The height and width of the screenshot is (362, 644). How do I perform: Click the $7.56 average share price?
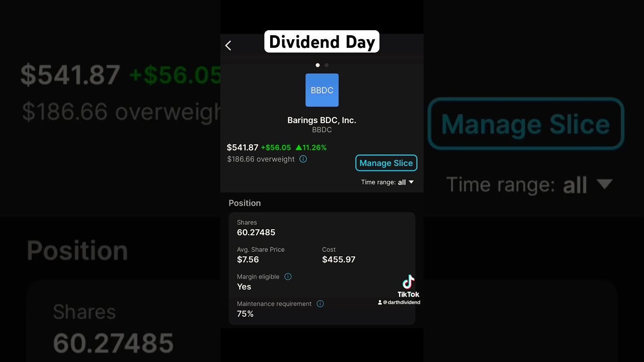[248, 259]
